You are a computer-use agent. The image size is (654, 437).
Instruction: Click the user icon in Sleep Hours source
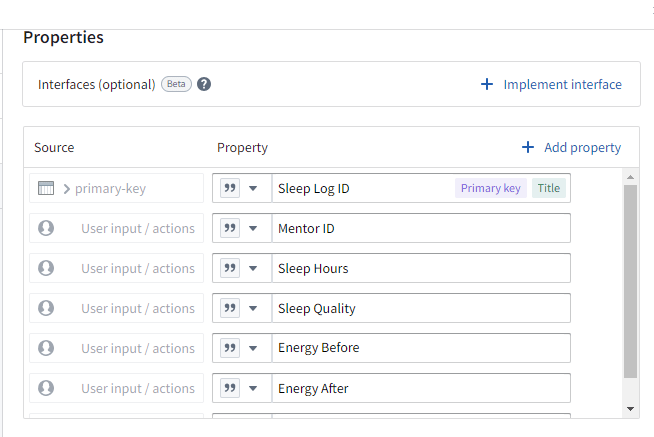click(46, 268)
